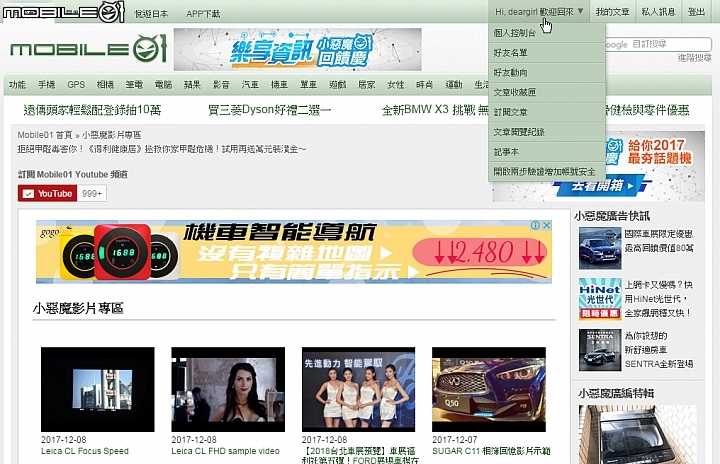Select 相機 navigation tab
This screenshot has height=464, width=720.
105,85
